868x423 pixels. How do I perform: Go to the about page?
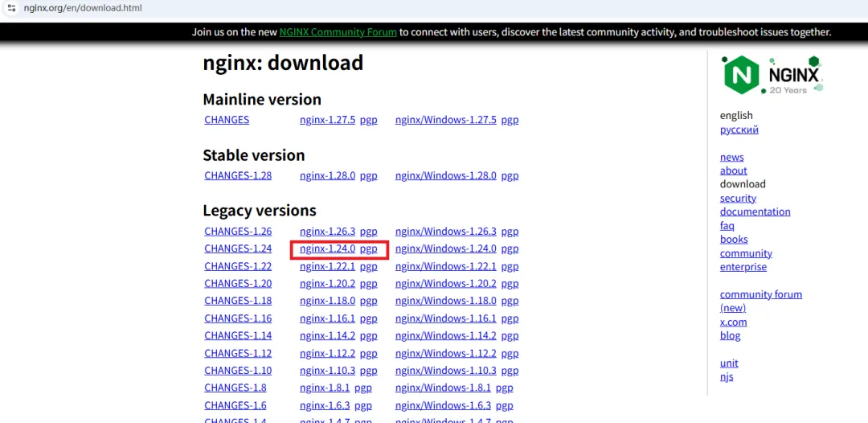(734, 170)
